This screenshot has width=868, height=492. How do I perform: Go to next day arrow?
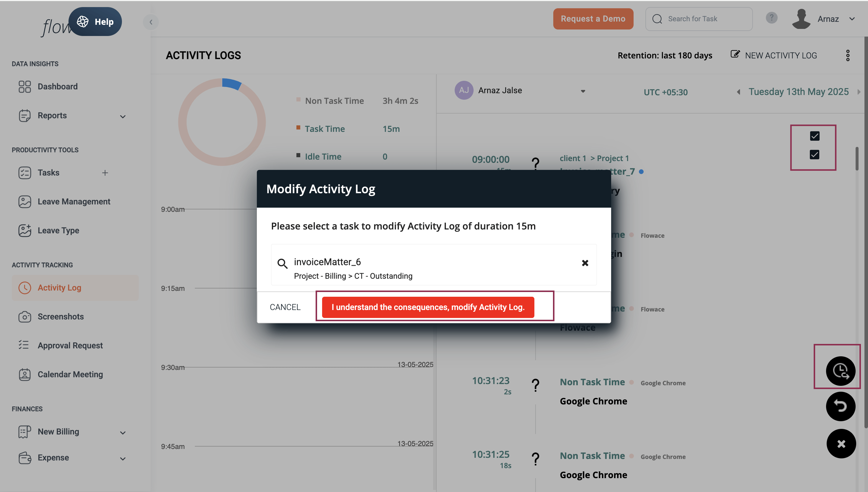coord(859,92)
